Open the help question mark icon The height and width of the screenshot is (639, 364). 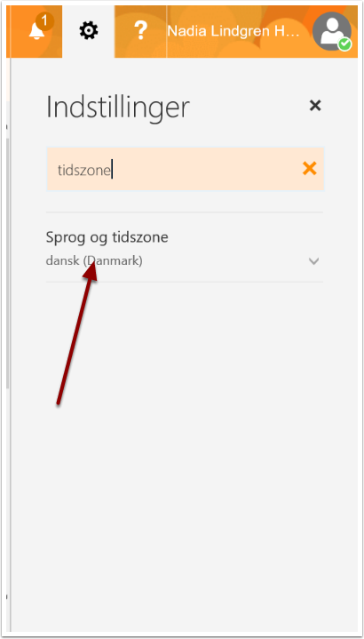(x=140, y=31)
